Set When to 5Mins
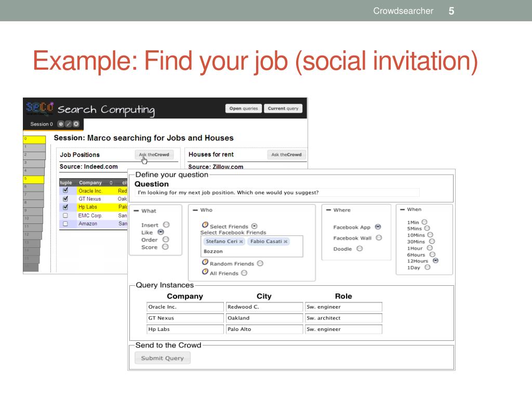Viewport: 532px width, 399px height. 427,229
